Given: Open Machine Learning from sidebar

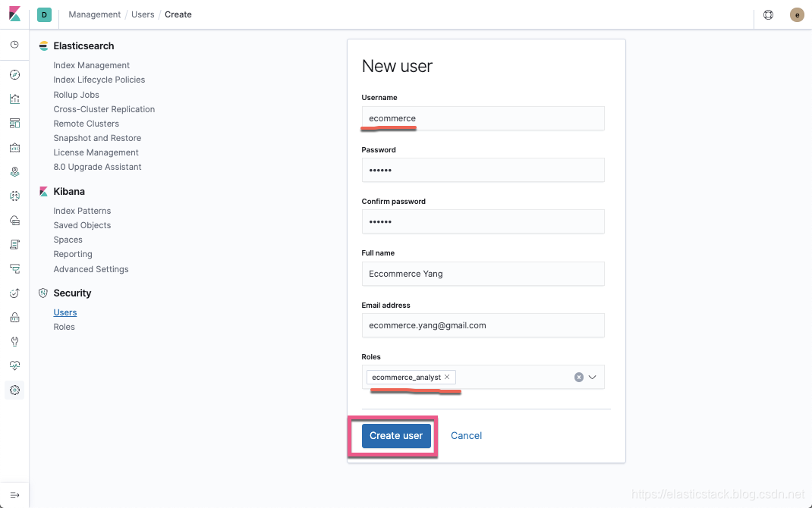Looking at the screenshot, I should [14, 196].
